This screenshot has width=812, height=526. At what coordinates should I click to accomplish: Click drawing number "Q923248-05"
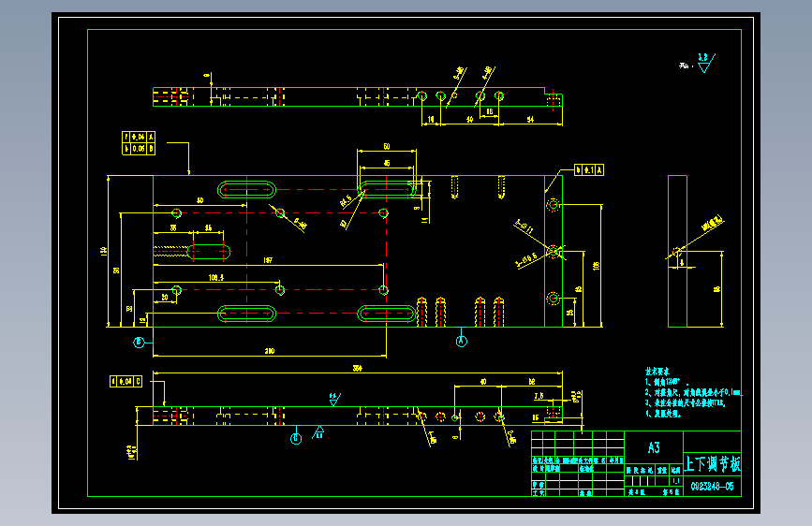(x=712, y=486)
